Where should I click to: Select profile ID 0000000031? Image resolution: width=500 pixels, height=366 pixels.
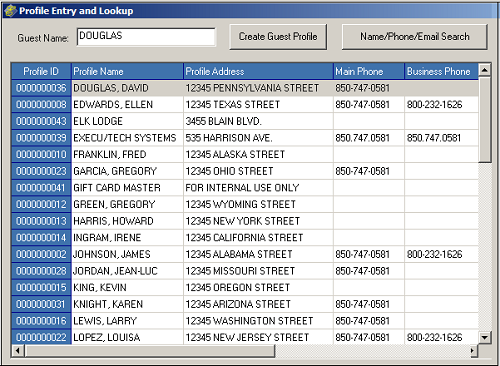pyautogui.click(x=41, y=304)
